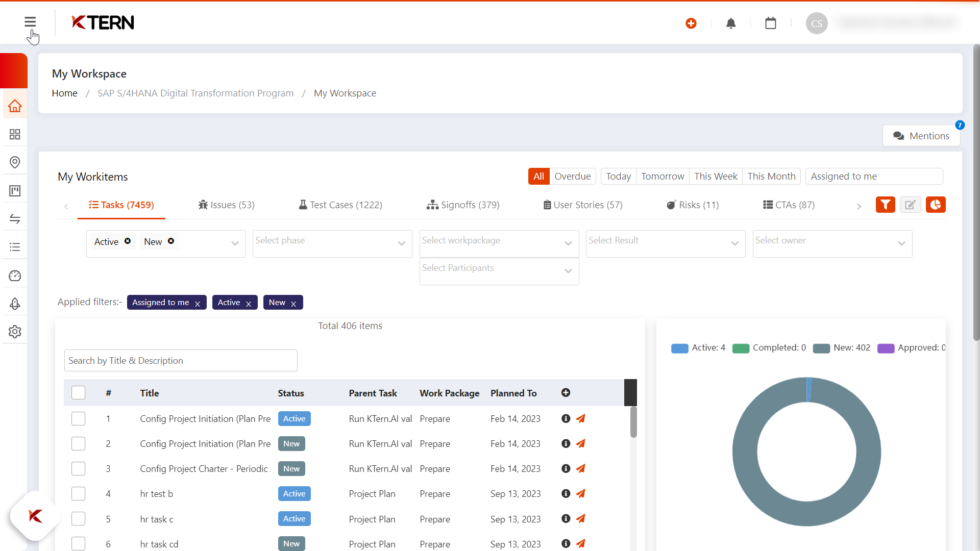Open the Select owner dropdown

point(832,243)
